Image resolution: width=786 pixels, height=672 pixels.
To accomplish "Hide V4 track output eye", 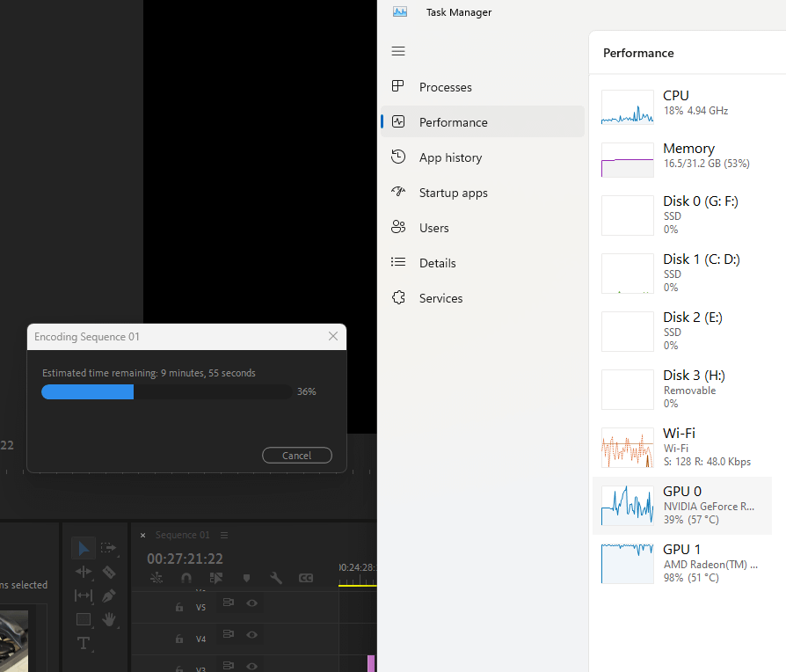I will point(251,634).
